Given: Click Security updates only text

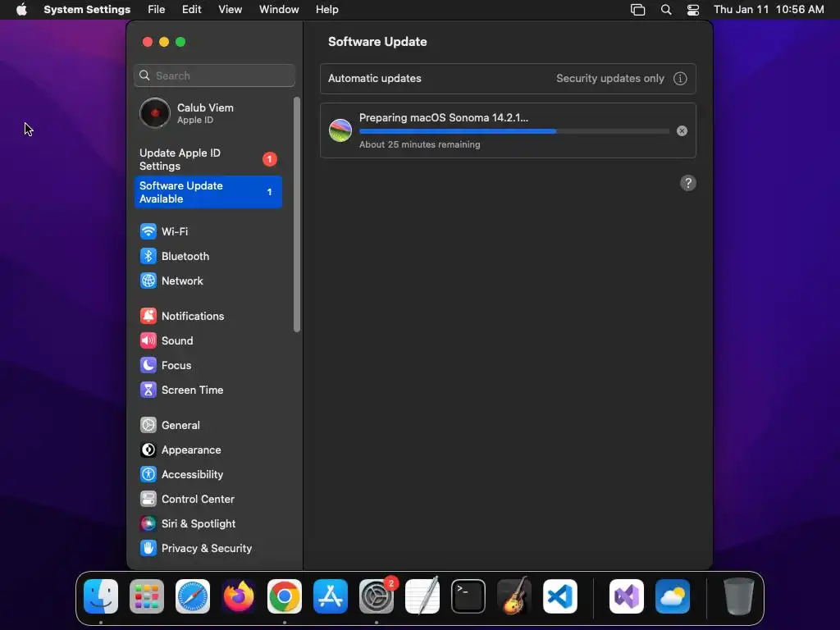Looking at the screenshot, I should click(x=610, y=78).
